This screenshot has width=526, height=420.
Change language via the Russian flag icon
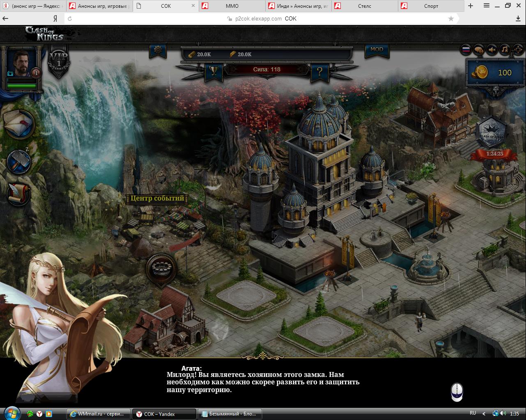[x=466, y=50]
